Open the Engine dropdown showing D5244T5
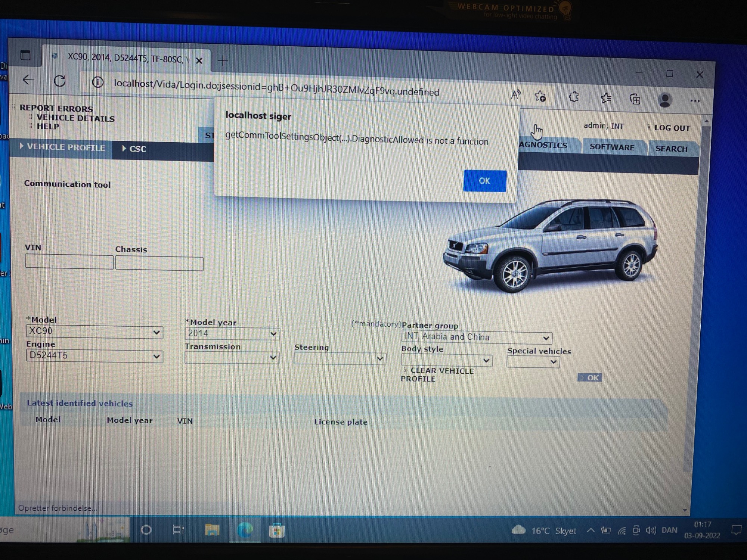 [x=94, y=356]
